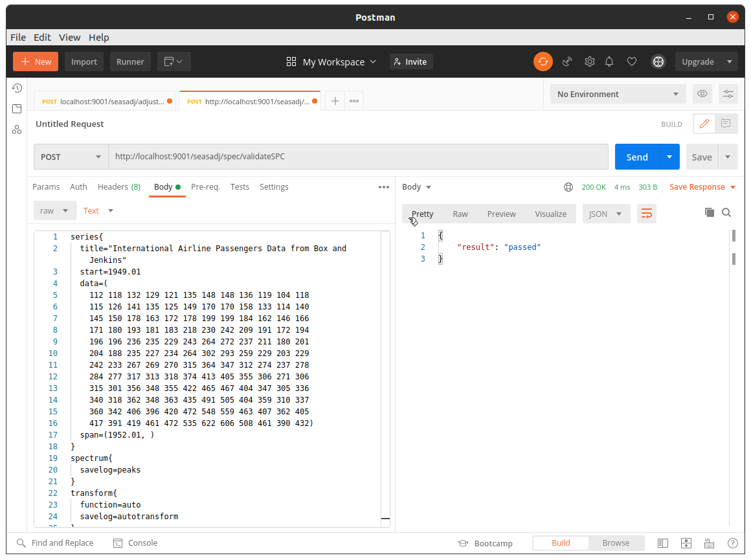Open the File menu

[x=18, y=38]
